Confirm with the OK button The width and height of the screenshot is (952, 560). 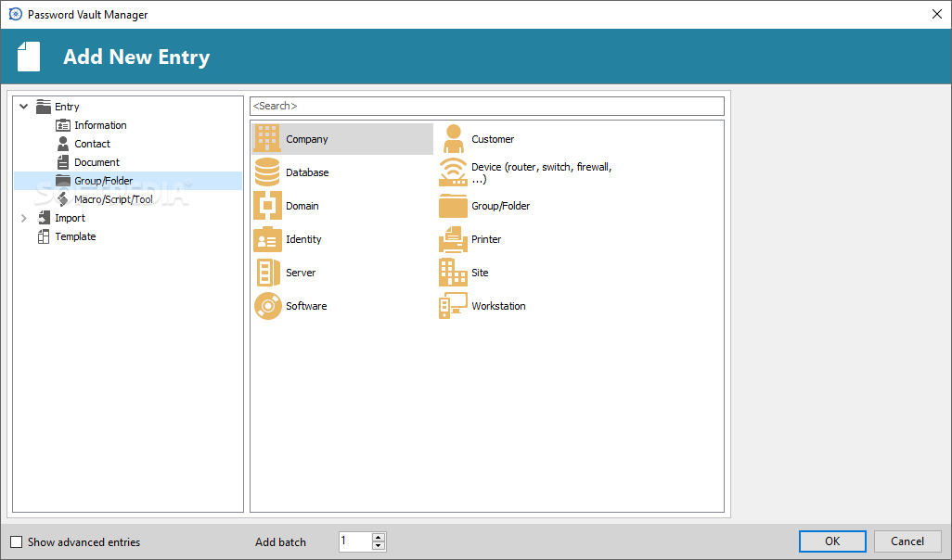pos(832,541)
